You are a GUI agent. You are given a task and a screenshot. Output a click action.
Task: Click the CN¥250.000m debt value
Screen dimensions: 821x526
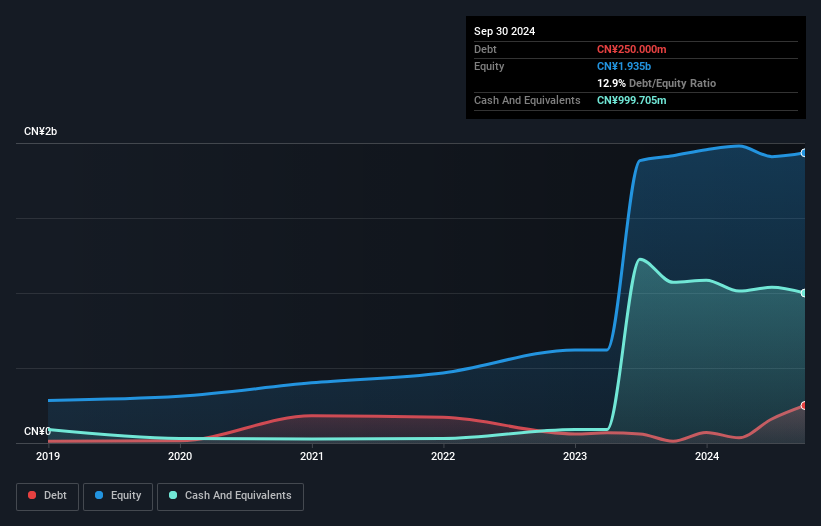(631, 49)
